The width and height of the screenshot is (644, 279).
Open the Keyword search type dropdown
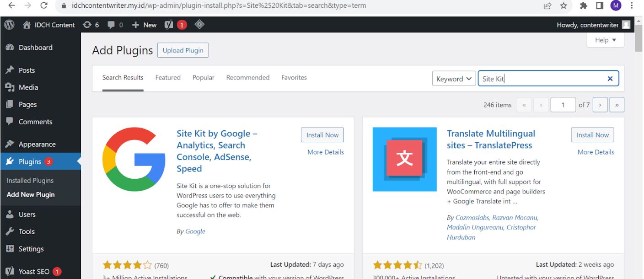click(454, 79)
